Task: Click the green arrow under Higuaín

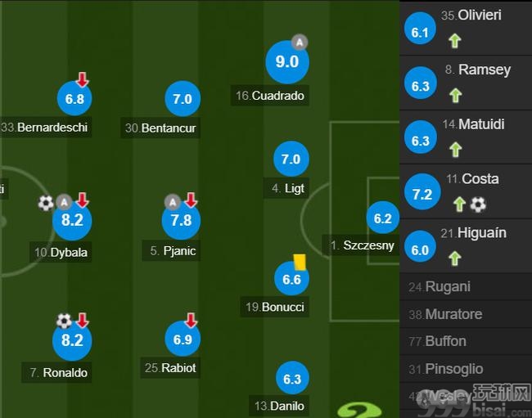Action: click(454, 258)
